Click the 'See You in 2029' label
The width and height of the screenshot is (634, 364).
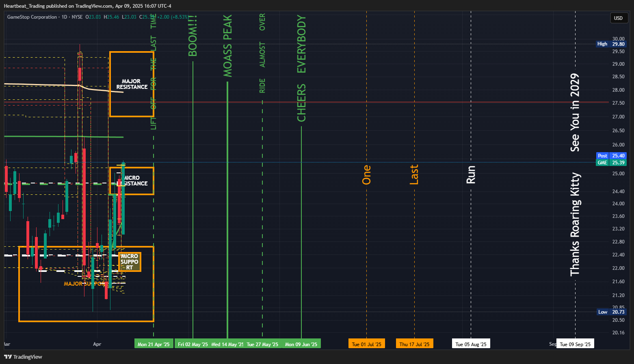point(575,112)
